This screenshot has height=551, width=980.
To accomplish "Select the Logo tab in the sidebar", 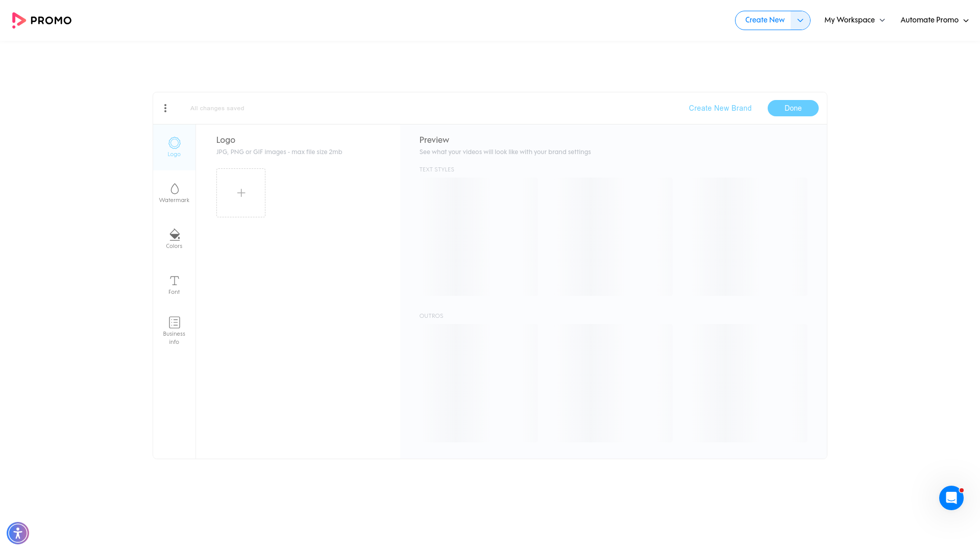I will click(174, 147).
